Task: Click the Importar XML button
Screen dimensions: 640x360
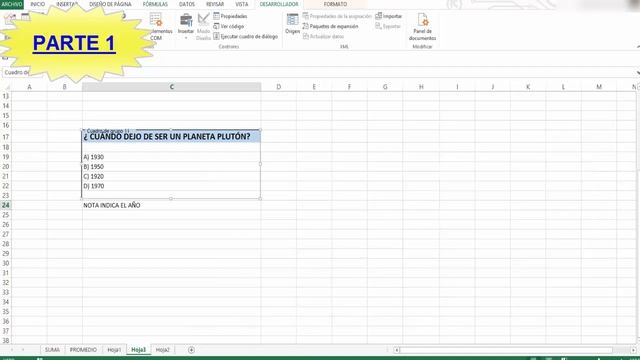Action: click(x=389, y=16)
